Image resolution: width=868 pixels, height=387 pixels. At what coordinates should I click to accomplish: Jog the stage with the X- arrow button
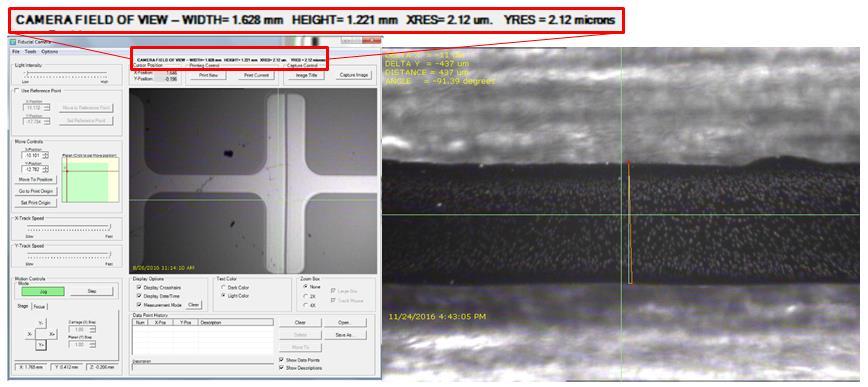pos(30,334)
